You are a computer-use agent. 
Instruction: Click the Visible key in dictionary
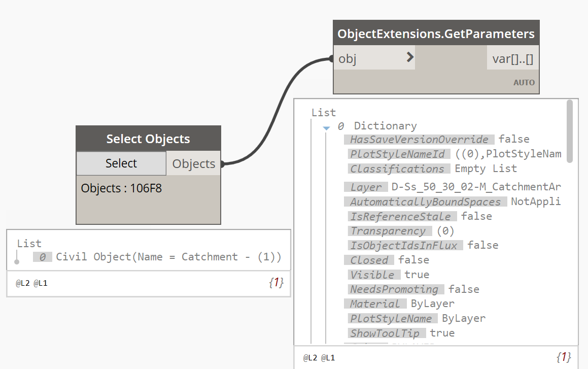372,275
